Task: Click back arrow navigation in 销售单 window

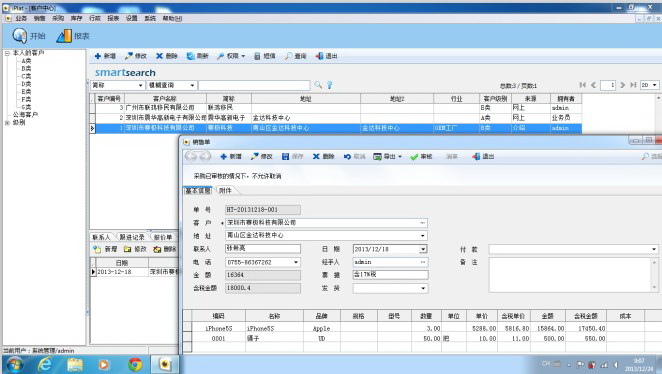Action: coord(191,157)
